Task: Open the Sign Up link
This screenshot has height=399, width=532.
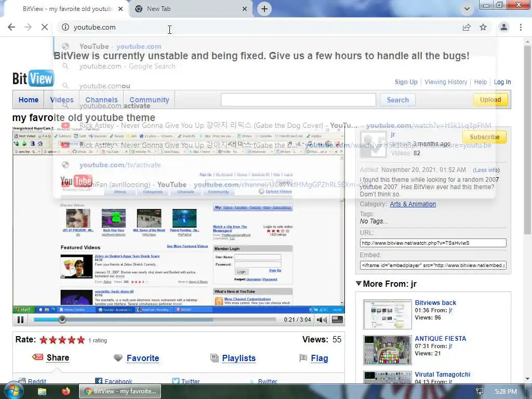Action: (406, 82)
